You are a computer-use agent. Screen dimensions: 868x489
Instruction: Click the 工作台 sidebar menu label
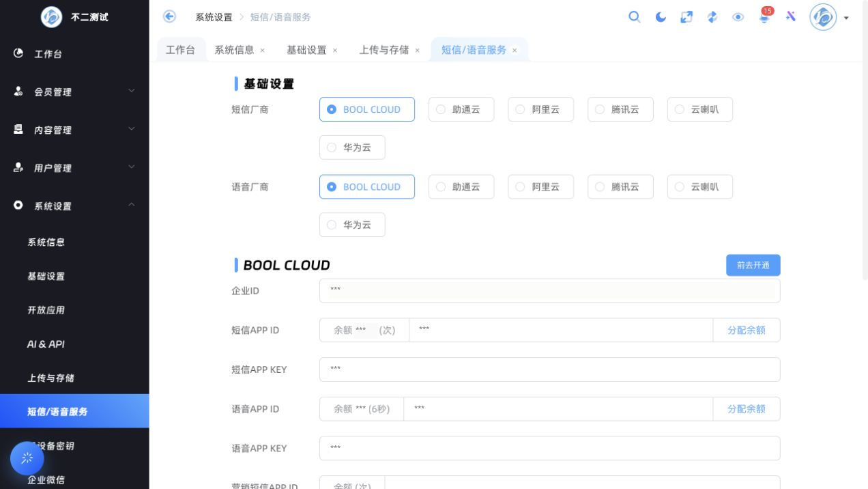pos(48,54)
